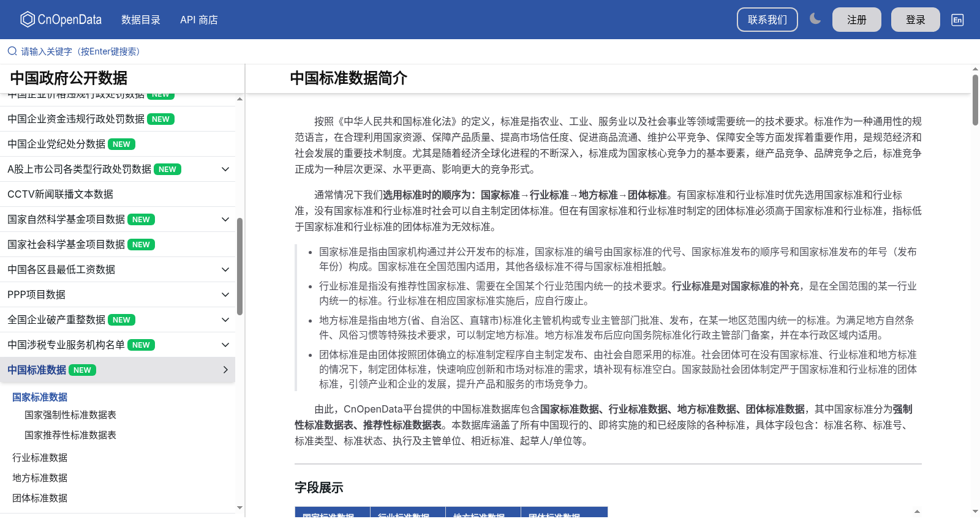
Task: Select 团体标准数据 in the sidebar submenu
Action: coord(40,498)
